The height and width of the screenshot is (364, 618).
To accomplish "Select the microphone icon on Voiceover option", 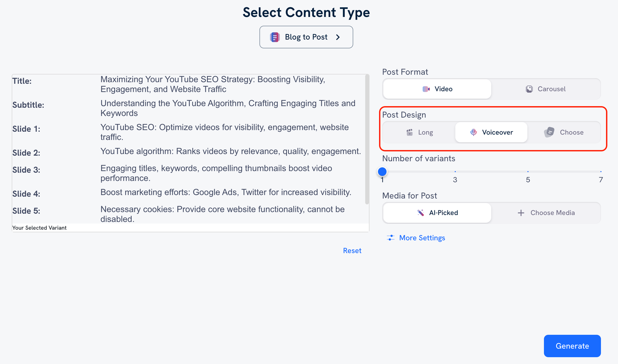I will tap(473, 132).
